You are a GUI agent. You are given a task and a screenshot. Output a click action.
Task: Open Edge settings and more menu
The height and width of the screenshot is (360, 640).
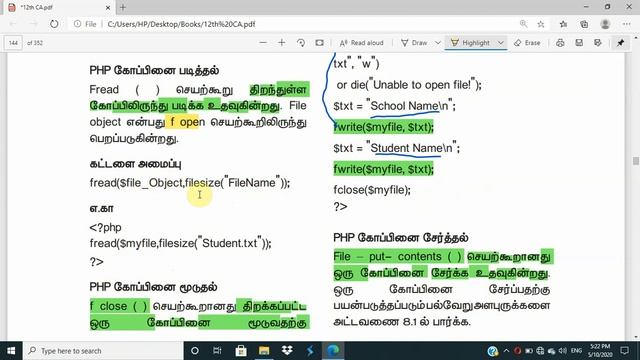coord(627,24)
